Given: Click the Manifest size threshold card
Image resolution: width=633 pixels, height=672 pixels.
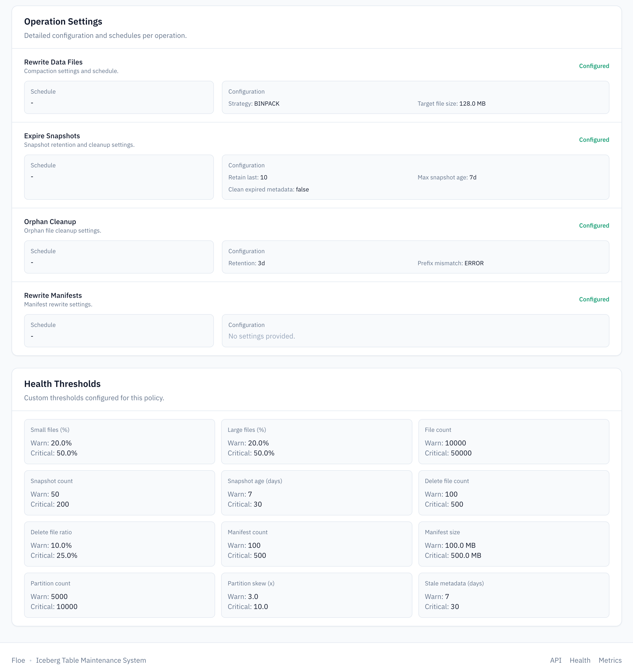Looking at the screenshot, I should coord(513,544).
